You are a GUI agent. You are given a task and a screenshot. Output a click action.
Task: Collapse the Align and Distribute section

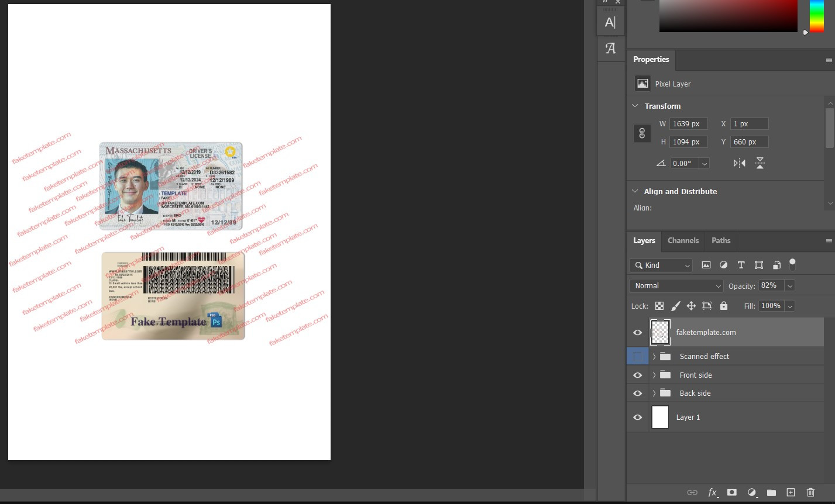[x=635, y=191]
